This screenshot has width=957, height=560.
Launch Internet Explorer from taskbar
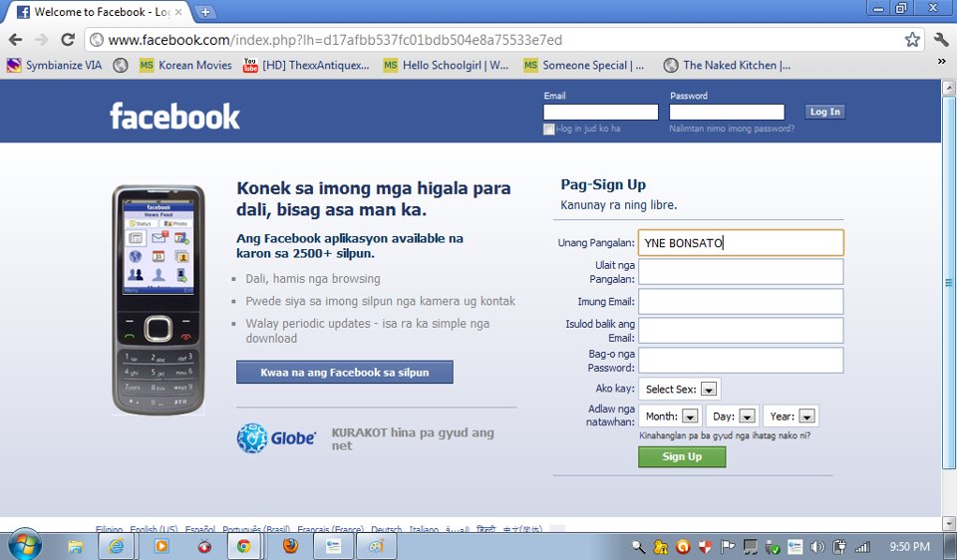point(116,546)
